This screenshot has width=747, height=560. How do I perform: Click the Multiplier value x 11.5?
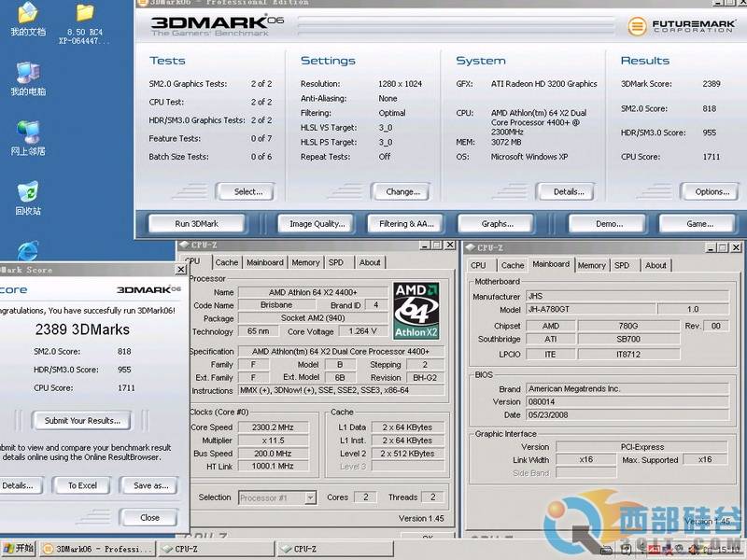[273, 441]
